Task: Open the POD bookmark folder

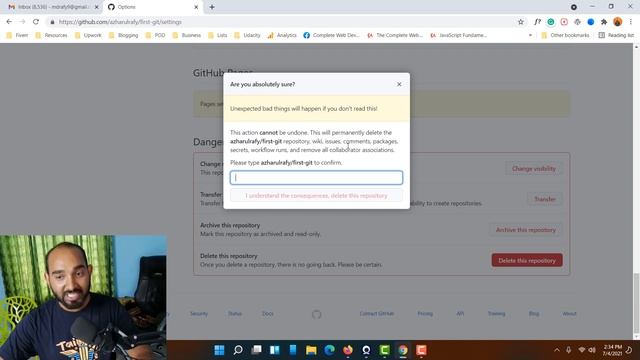Action: (x=156, y=36)
